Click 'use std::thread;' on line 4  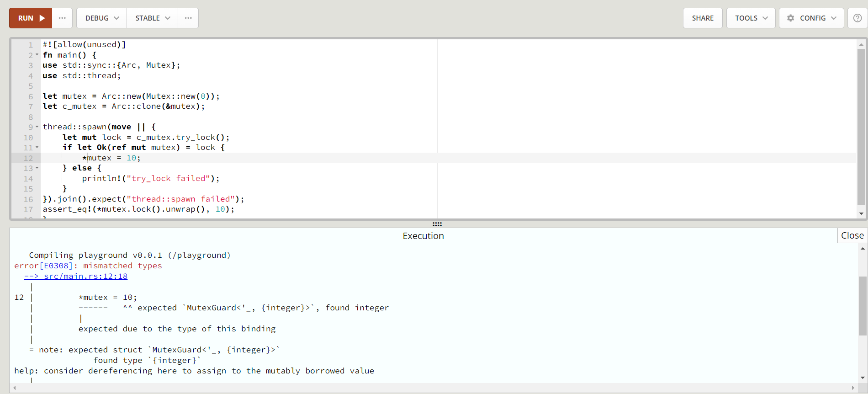[x=82, y=75]
